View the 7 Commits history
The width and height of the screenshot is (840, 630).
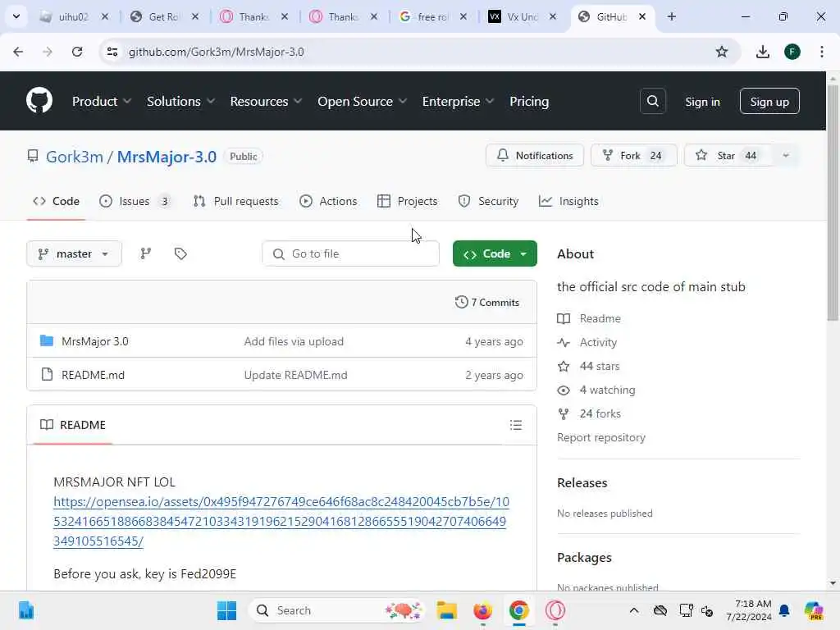[x=487, y=302]
